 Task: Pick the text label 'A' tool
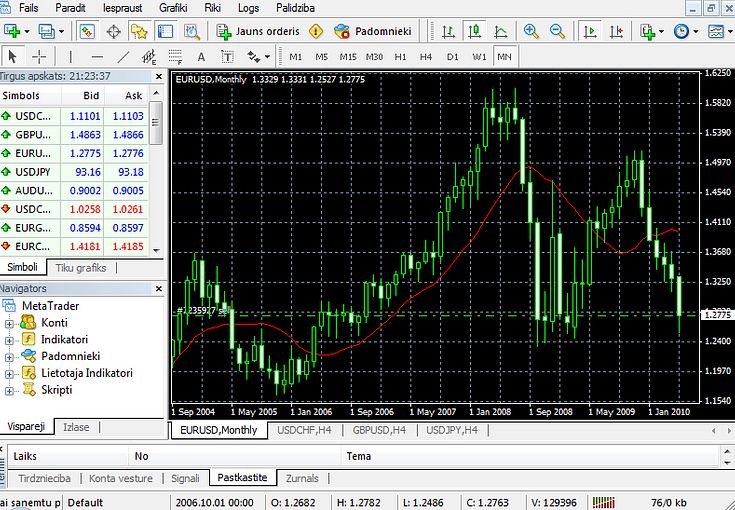(201, 56)
